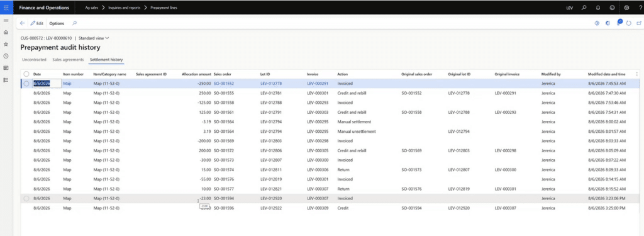Open Help question mark

[640, 8]
